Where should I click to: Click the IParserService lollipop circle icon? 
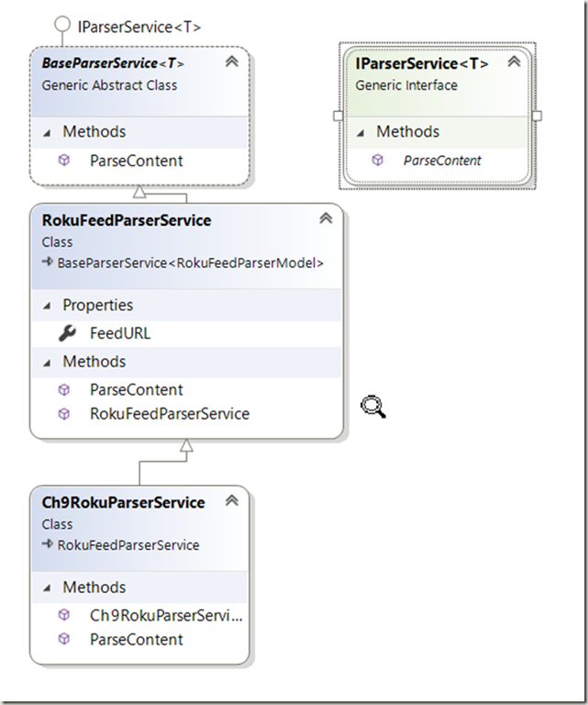coord(61,28)
